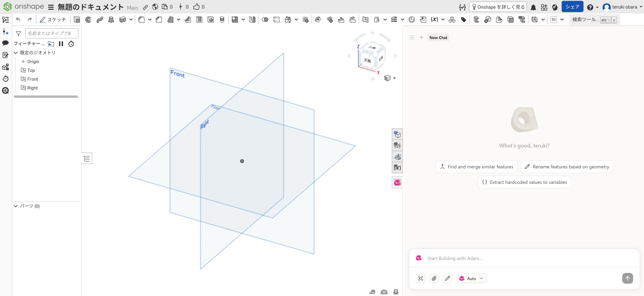Open the notifications bell

pos(533,7)
